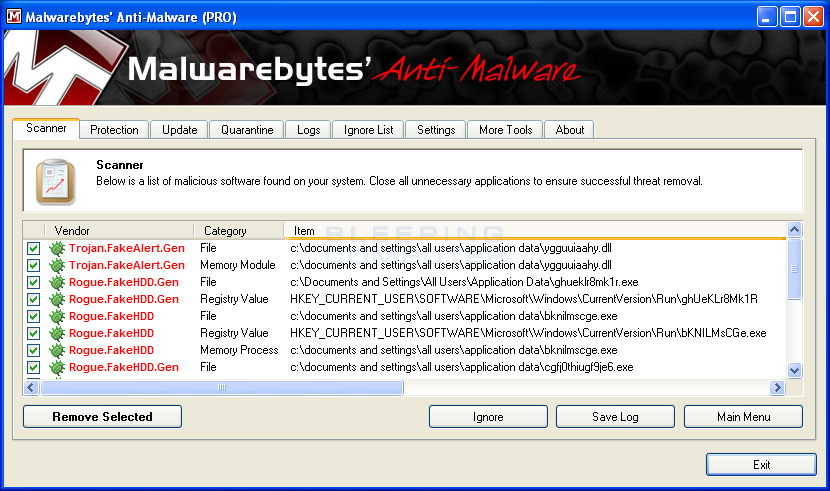Click the horizontal scroll left arrow
This screenshot has height=491, width=830.
[x=31, y=388]
